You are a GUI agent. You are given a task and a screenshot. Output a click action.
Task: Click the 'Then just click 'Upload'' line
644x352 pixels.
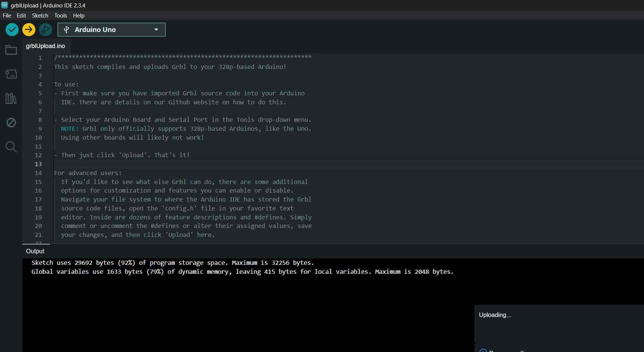click(x=122, y=155)
